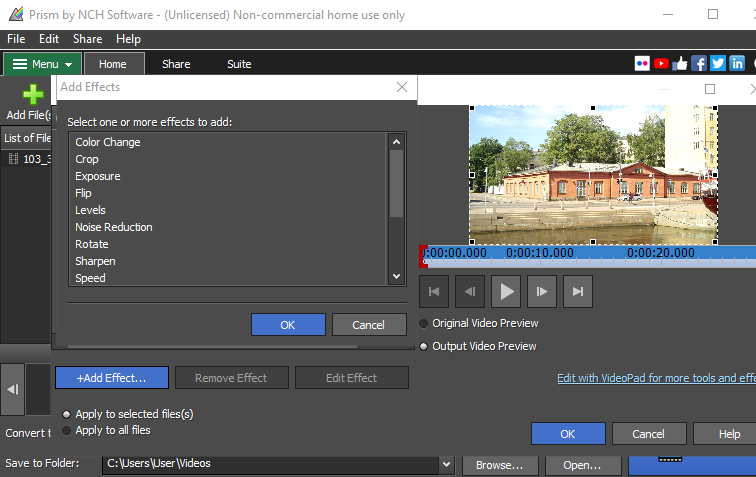
Task: Switch to the Home tab
Action: [113, 64]
